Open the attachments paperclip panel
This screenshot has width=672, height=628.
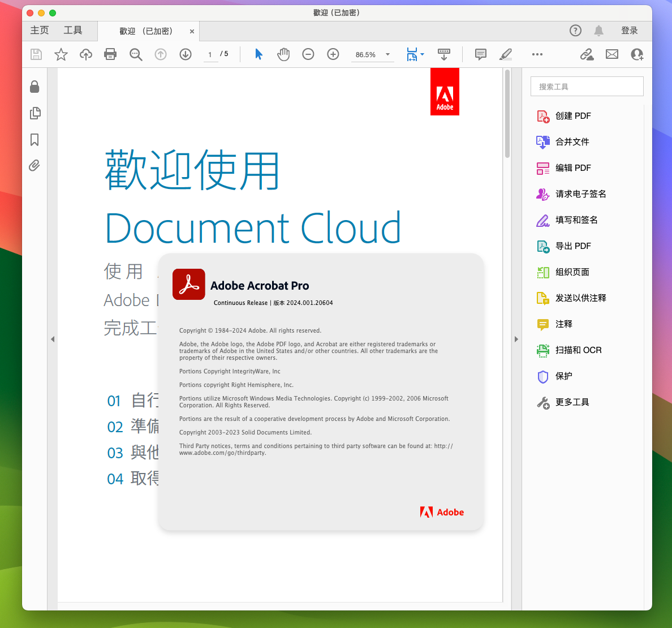pyautogui.click(x=35, y=166)
